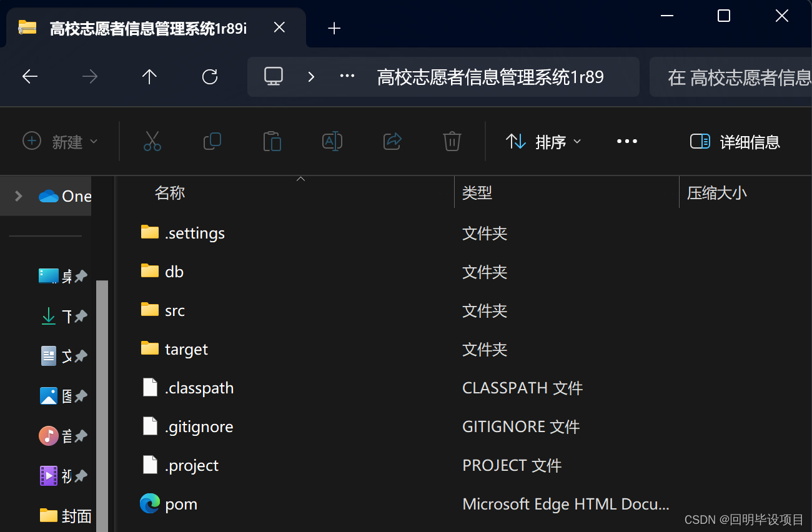Show hidden path segments via ellipsis
The image size is (812, 532).
pyautogui.click(x=347, y=76)
